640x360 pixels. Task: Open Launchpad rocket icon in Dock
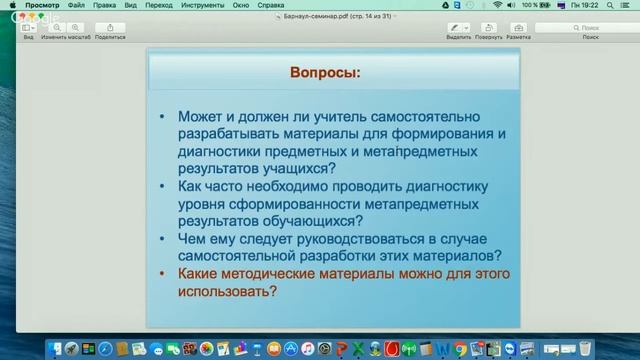[71, 349]
